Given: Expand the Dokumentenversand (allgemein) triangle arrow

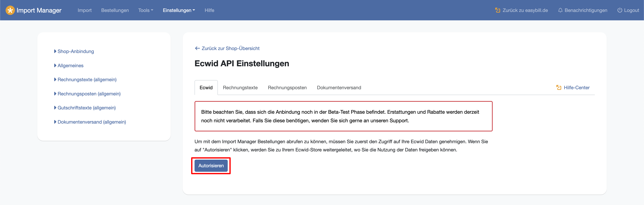Looking at the screenshot, I should [x=55, y=122].
